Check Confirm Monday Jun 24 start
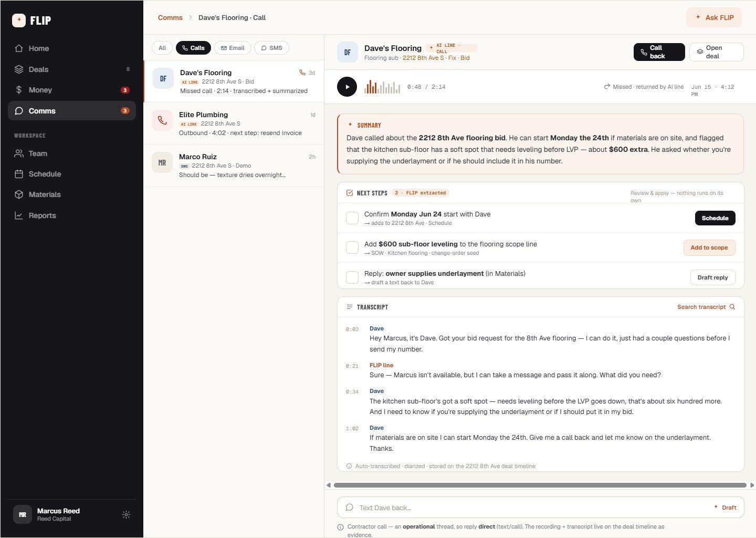Viewport: 756px width, 538px height. coord(352,218)
